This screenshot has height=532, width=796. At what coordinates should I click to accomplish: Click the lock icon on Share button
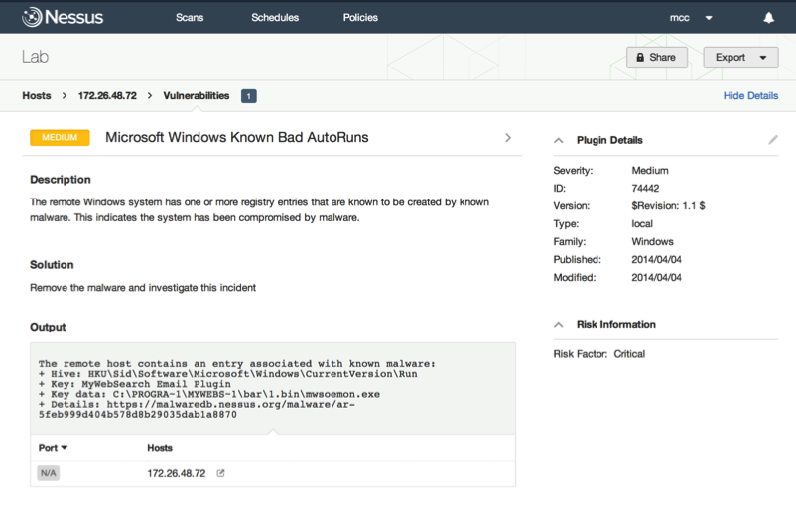click(x=640, y=58)
